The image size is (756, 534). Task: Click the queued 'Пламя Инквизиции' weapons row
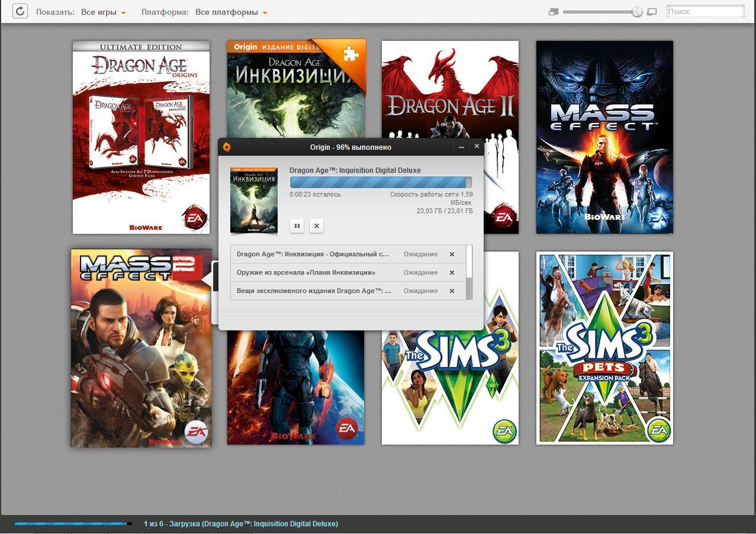click(348, 272)
